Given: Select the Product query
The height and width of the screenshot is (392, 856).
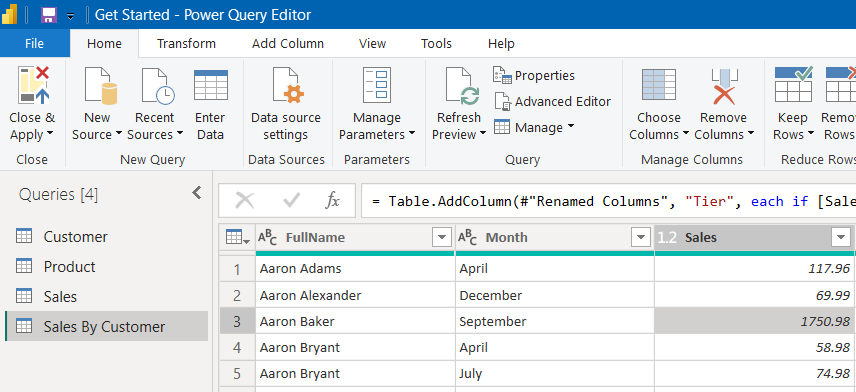Looking at the screenshot, I should coord(106,266).
